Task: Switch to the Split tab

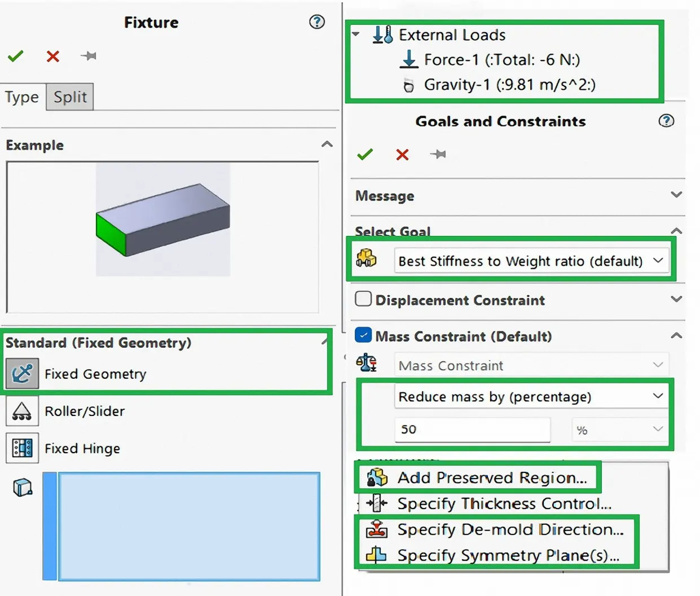Action: point(70,97)
